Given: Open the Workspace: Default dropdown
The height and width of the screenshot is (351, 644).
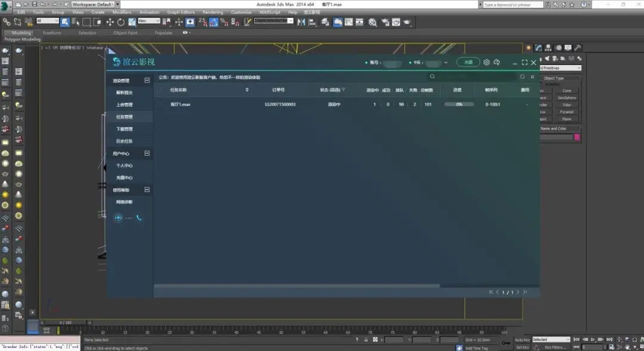Looking at the screenshot, I should pos(94,4).
